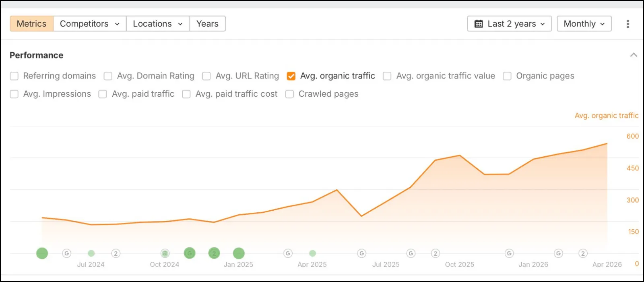Screen dimensions: 644x282
Task: Click the large green marker before Jul 2024
Action: (x=42, y=253)
